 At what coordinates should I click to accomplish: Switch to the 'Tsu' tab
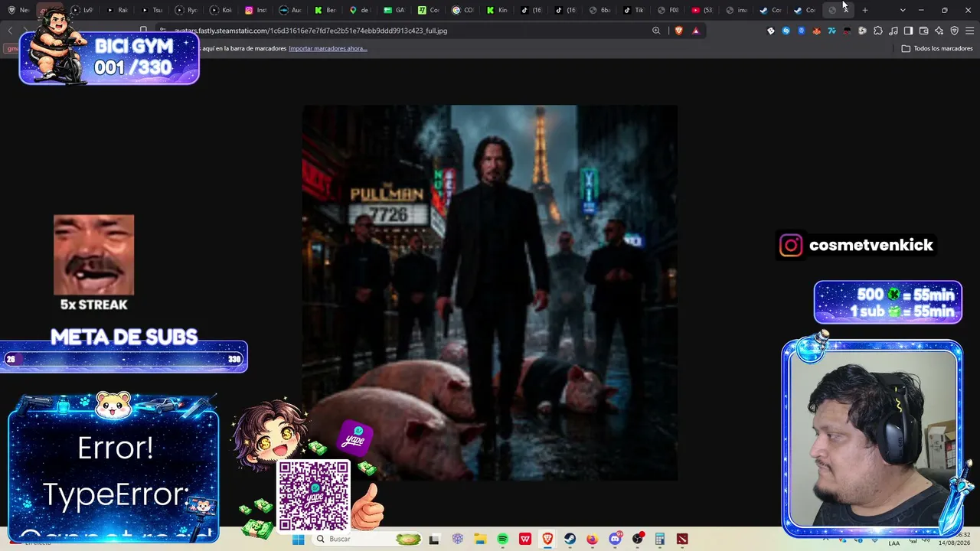click(x=151, y=10)
